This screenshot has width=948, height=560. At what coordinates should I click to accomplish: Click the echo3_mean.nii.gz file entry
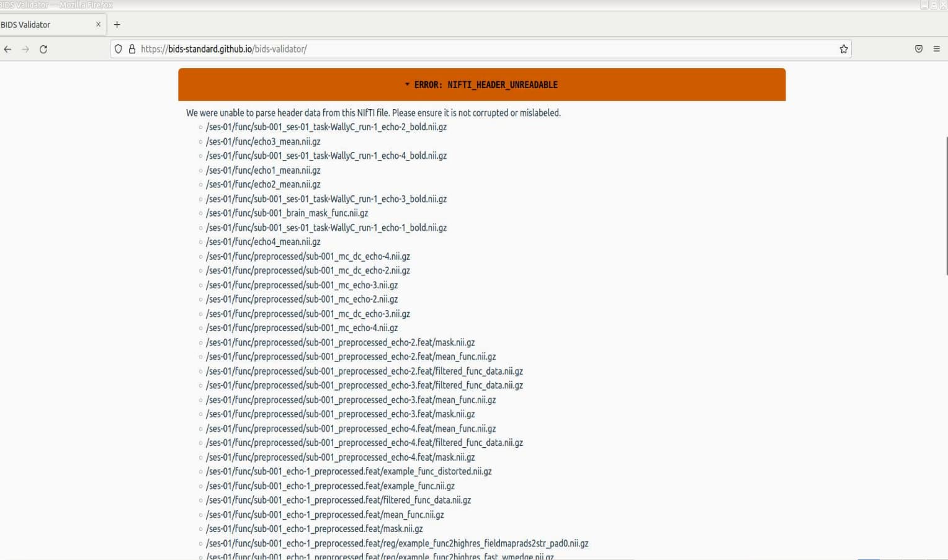click(263, 141)
